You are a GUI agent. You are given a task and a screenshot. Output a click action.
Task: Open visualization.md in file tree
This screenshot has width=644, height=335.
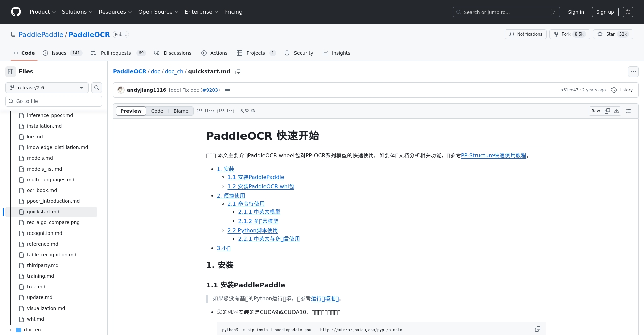tap(46, 308)
